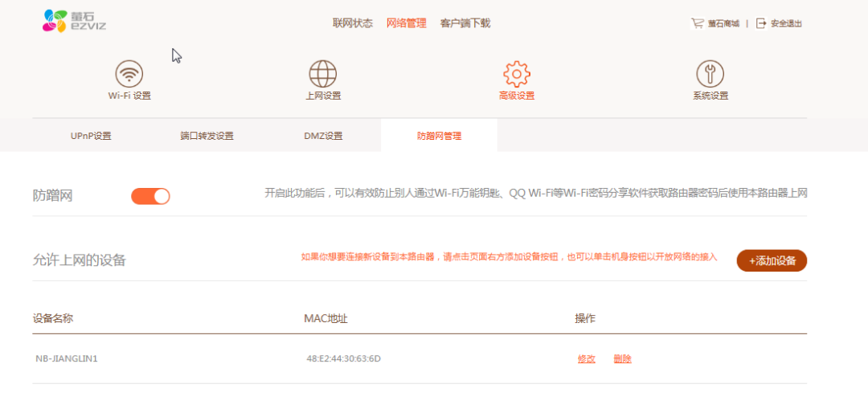This screenshot has height=417, width=868.
Task: Disable the 防蹭网 toggle switch
Action: tap(150, 196)
